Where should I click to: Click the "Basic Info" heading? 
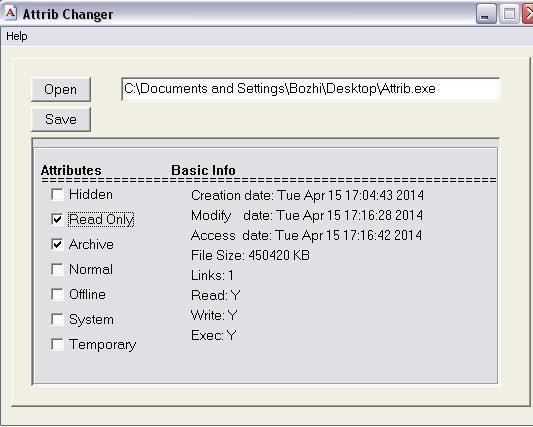coord(203,170)
